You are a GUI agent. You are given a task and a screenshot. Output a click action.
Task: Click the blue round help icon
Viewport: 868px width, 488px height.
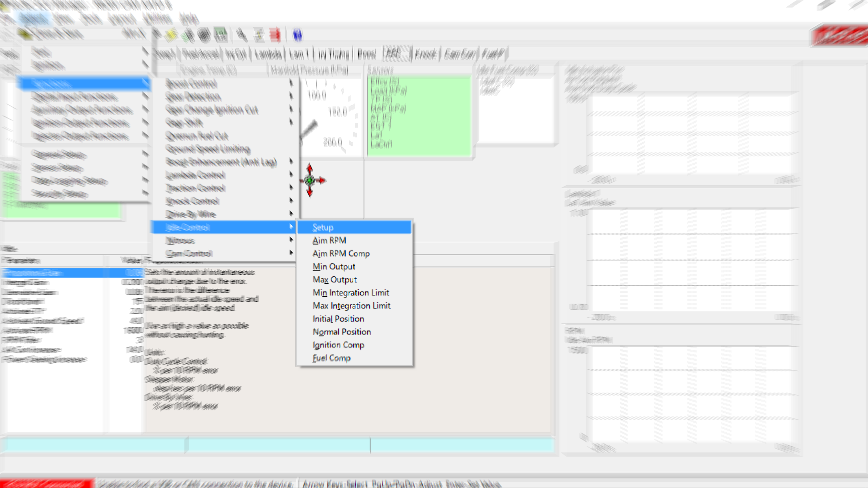click(x=297, y=35)
